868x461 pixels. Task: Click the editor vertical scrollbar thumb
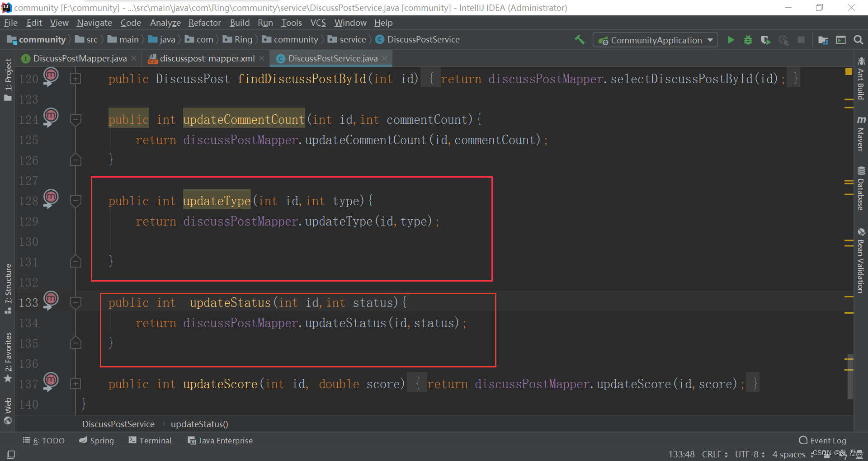[x=850, y=376]
